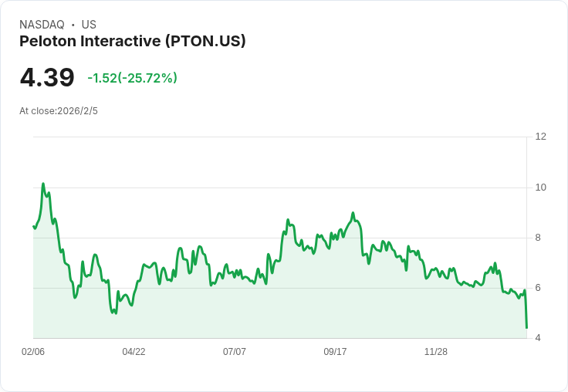
Task: Click the 09/17 date axis label
Action: [335, 352]
